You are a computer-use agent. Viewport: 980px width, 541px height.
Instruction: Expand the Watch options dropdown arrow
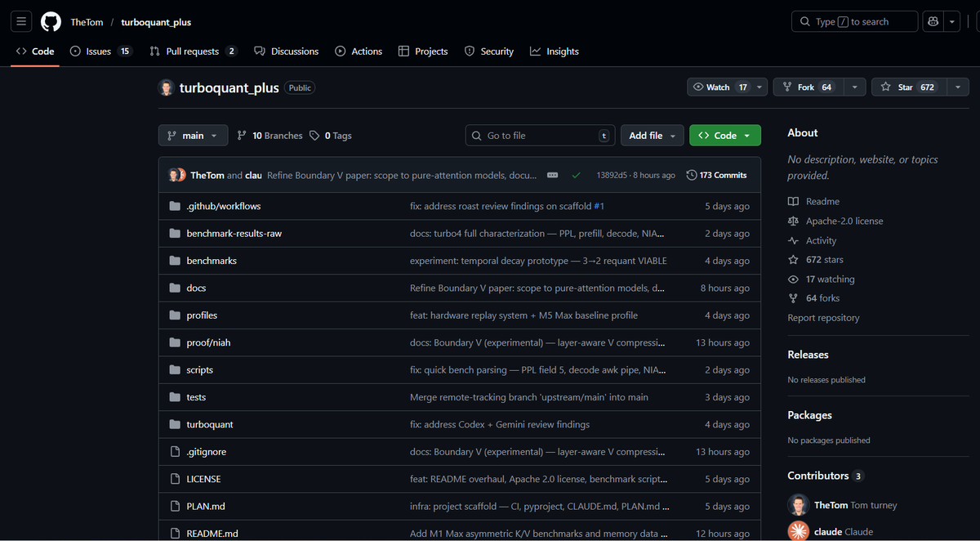pyautogui.click(x=760, y=87)
